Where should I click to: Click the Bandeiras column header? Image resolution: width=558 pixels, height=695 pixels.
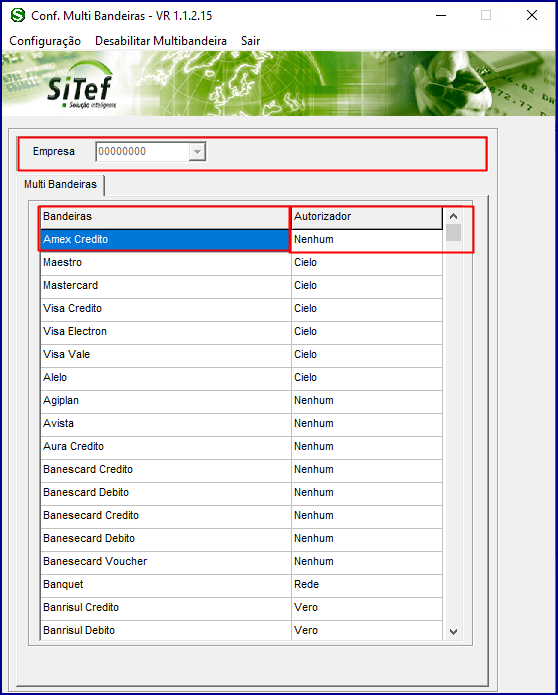coord(165,217)
